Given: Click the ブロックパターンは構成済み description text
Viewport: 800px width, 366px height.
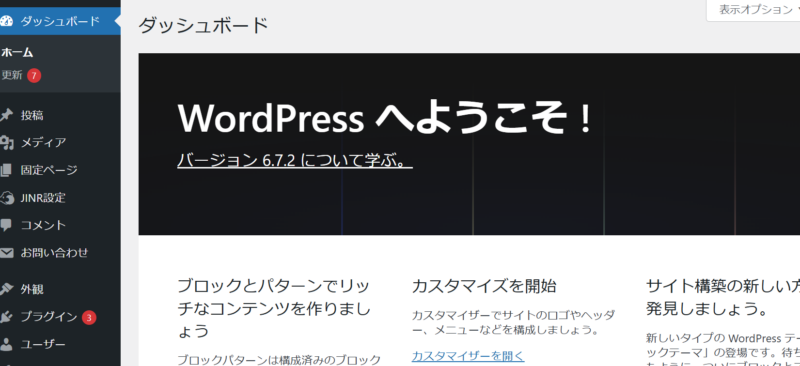Looking at the screenshot, I should (279, 360).
